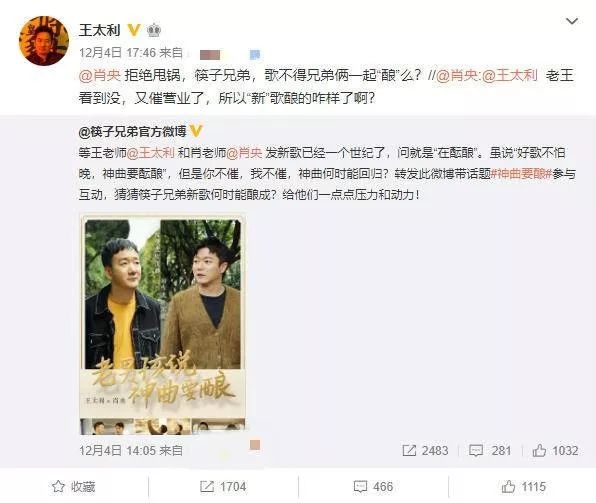Open the post options chevron menu
The height and width of the screenshot is (503, 596).
click(x=572, y=21)
